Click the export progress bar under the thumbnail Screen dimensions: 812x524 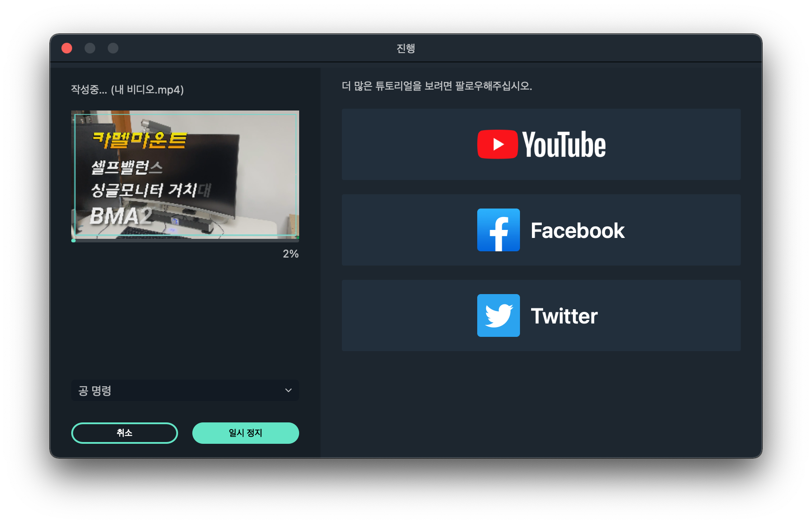(185, 241)
